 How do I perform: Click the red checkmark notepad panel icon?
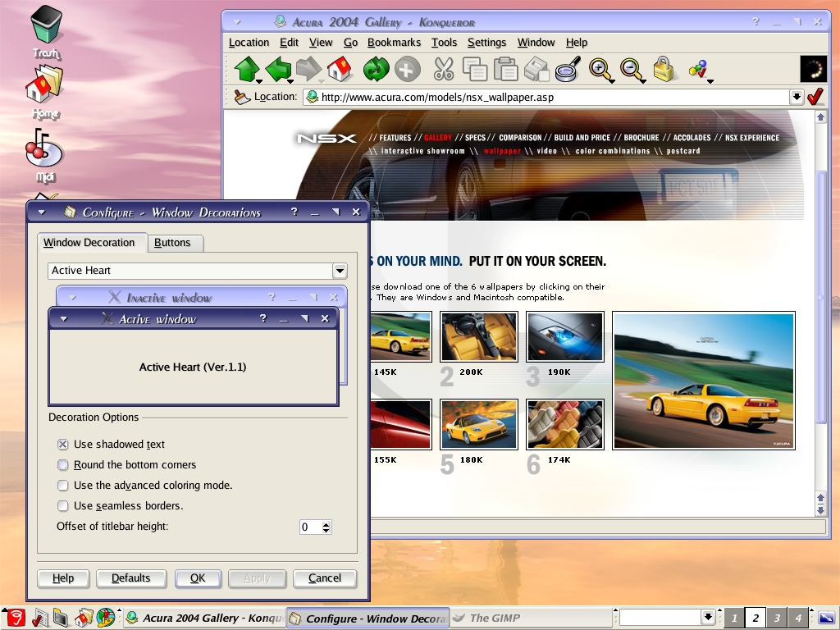(39, 619)
